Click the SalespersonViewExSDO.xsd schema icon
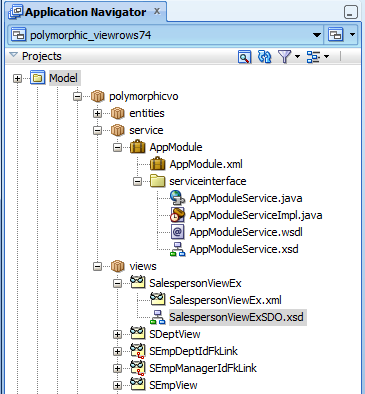Viewport: 365px width, 394px height. (157, 317)
